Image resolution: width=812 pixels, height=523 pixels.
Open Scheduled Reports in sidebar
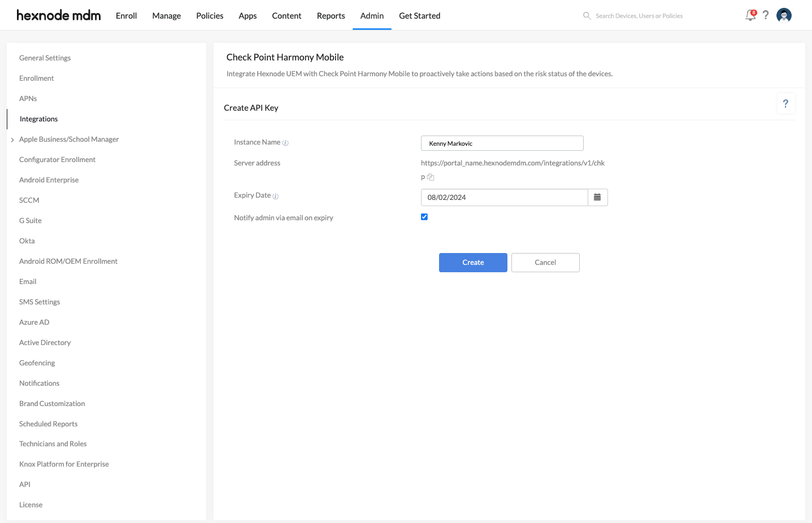click(48, 424)
